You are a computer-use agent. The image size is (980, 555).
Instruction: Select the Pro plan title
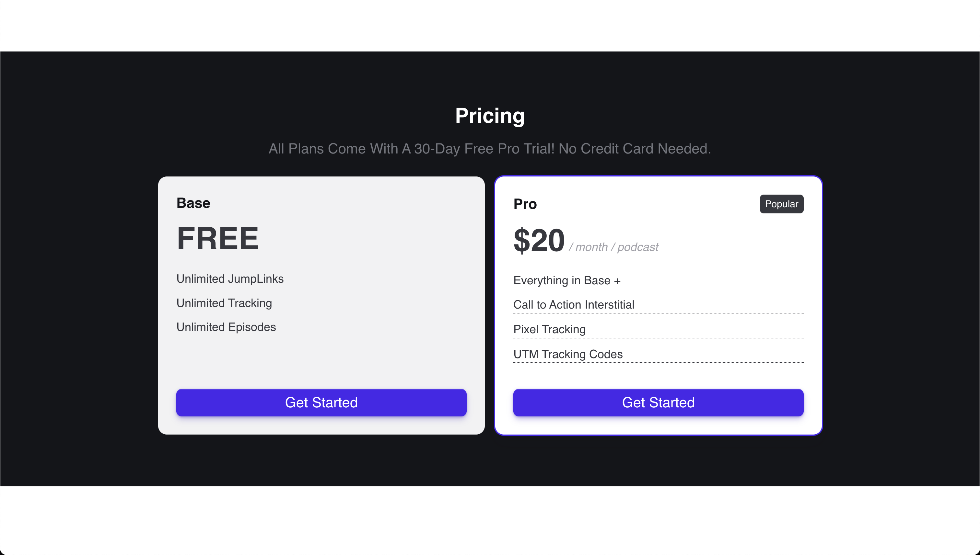point(525,204)
